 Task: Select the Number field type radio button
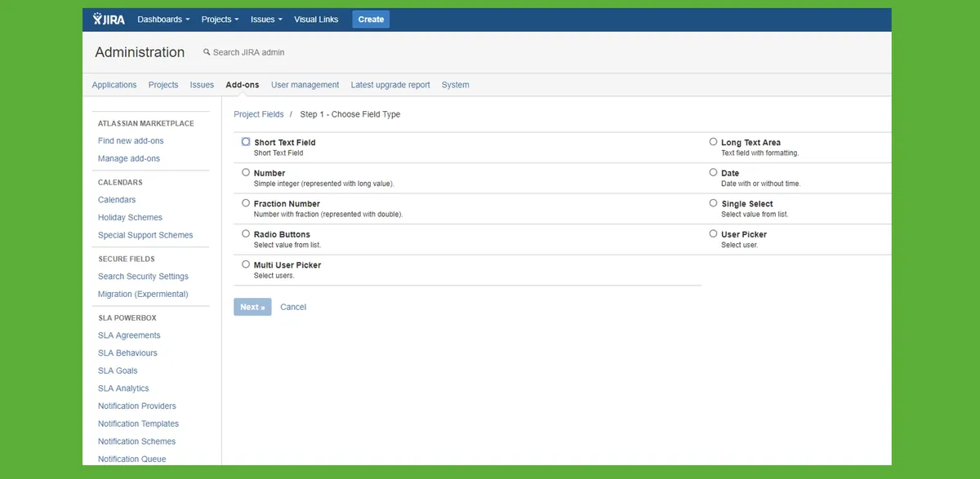tap(246, 172)
